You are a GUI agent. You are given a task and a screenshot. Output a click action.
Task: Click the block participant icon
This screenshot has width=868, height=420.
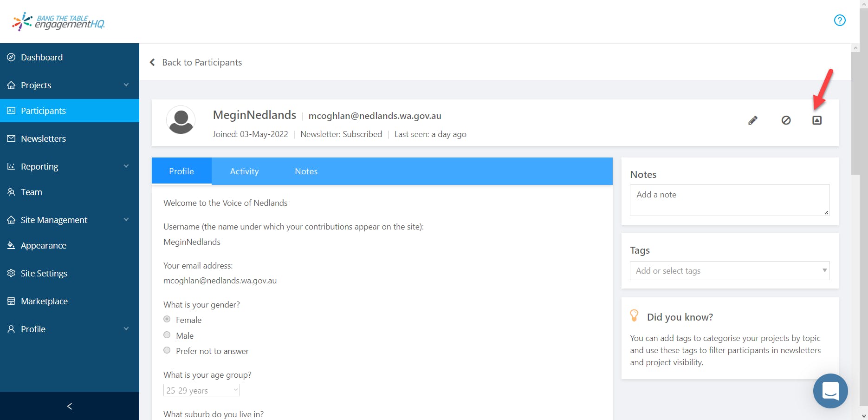[786, 120]
